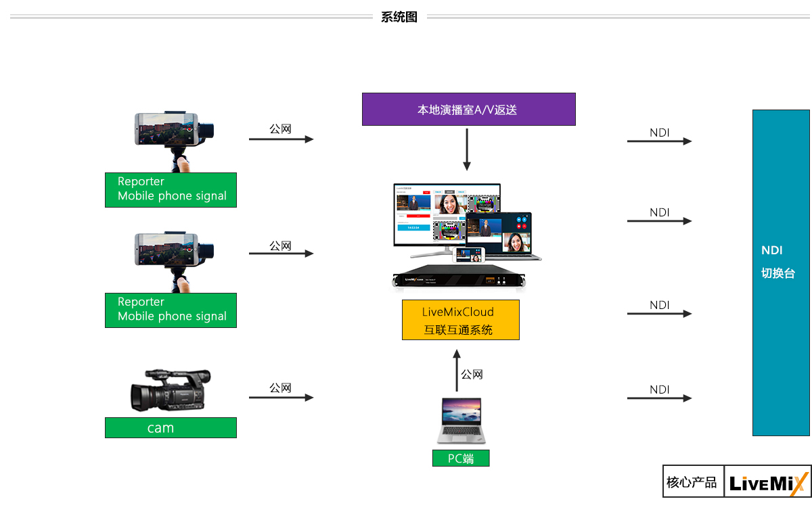Click the 系统图 title text

tap(399, 17)
